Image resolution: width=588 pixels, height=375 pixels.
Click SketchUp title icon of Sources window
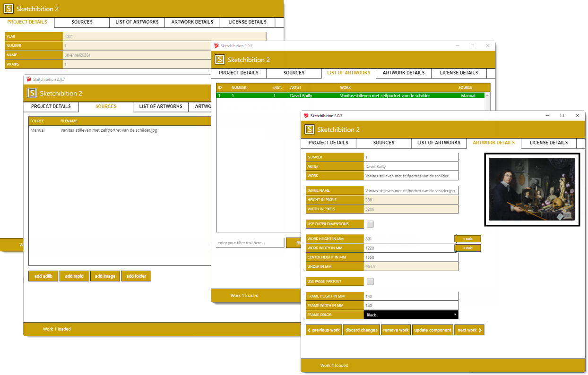pyautogui.click(x=29, y=79)
